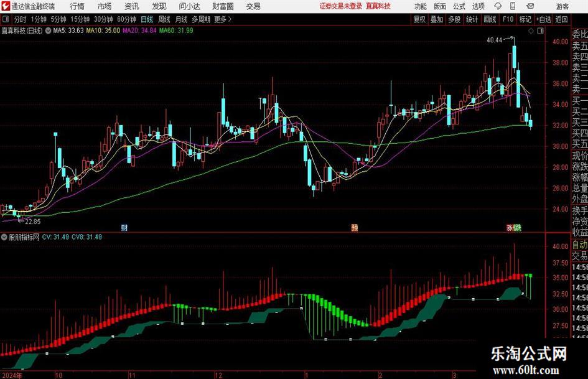Switch to the 60分钟 period tab
Viewport: 588px width, 379px height.
click(127, 19)
